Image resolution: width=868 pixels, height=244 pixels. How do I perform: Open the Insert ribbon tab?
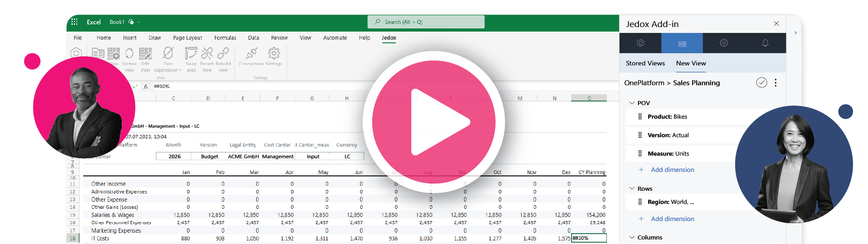tap(130, 38)
